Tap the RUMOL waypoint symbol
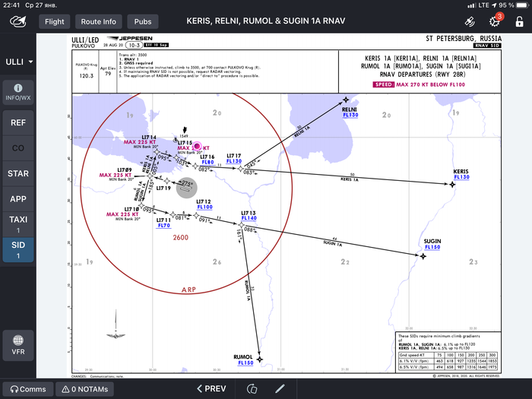This screenshot has width=532, height=399. coord(260,359)
